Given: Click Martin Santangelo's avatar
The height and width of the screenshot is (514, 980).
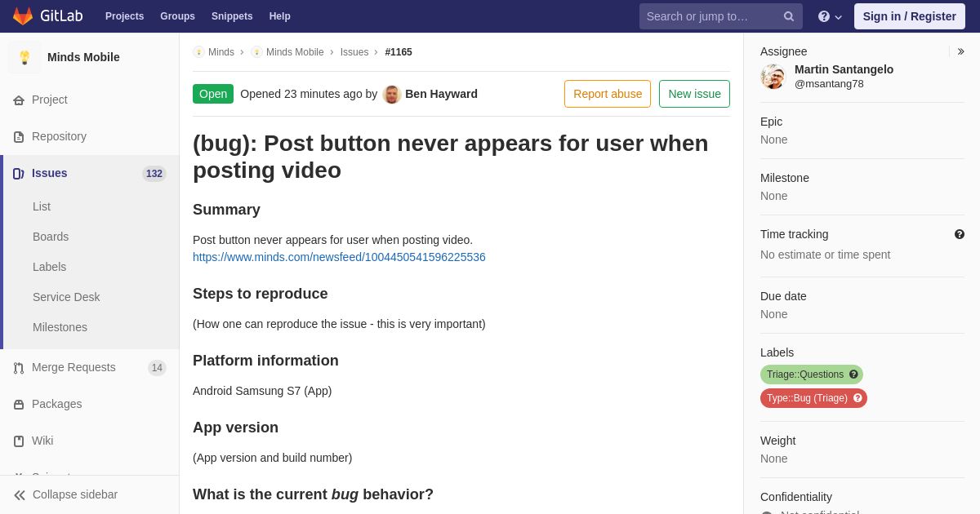Looking at the screenshot, I should point(773,77).
